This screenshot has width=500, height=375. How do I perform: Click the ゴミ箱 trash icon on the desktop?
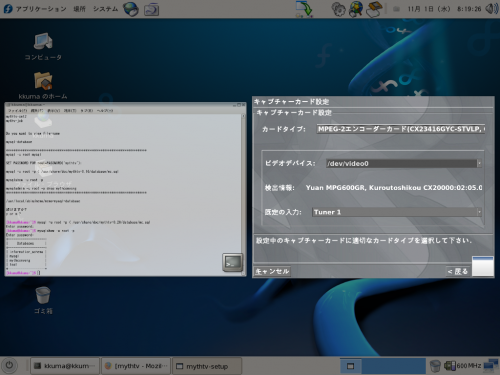43,300
